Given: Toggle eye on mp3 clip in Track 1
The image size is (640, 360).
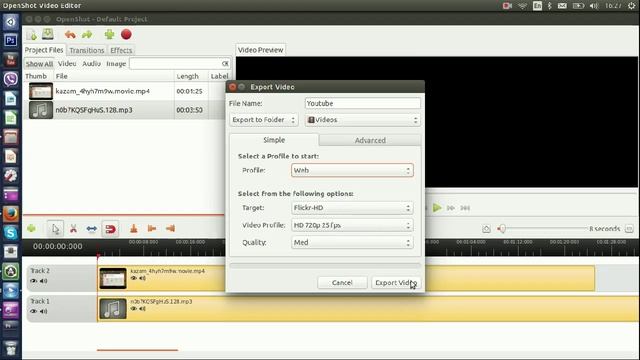Looking at the screenshot, I should point(133,309).
